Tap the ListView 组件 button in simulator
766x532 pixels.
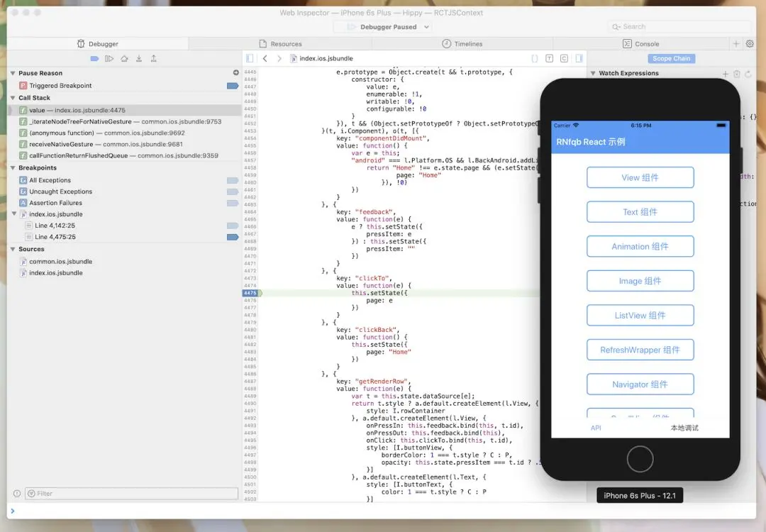coord(640,315)
